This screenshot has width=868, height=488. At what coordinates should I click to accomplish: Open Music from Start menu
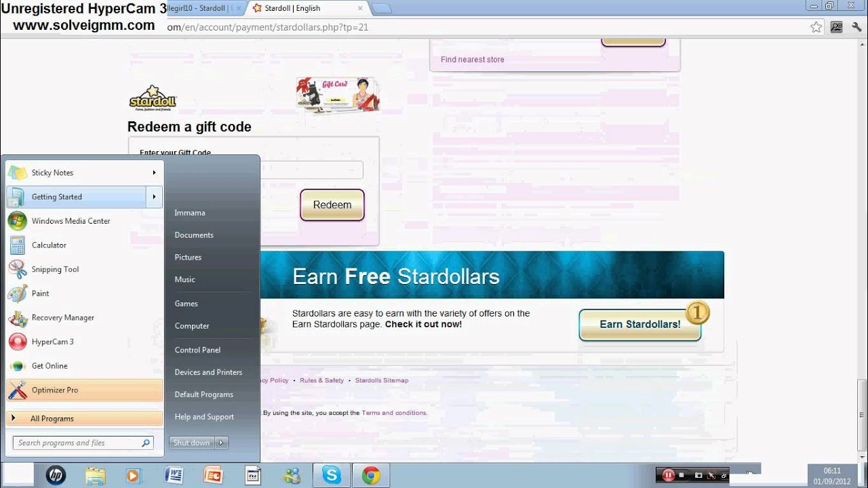pyautogui.click(x=184, y=279)
